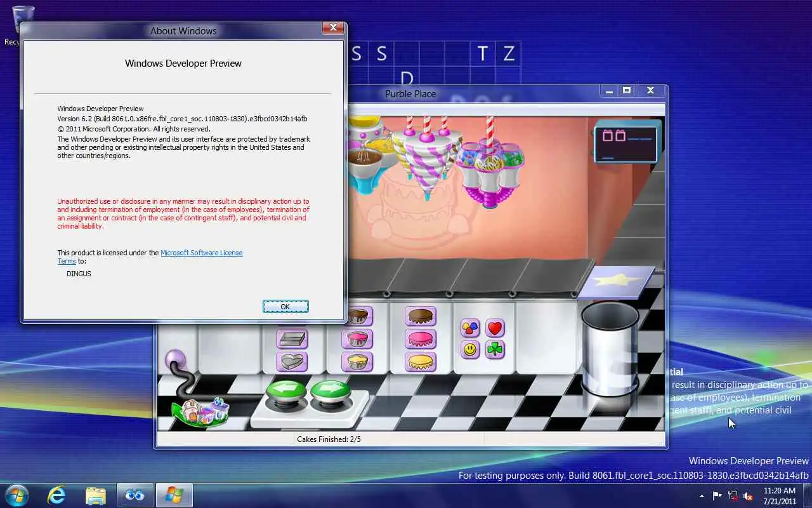Add the smiley face decoration
Screen dimensions: 812x508
point(470,350)
